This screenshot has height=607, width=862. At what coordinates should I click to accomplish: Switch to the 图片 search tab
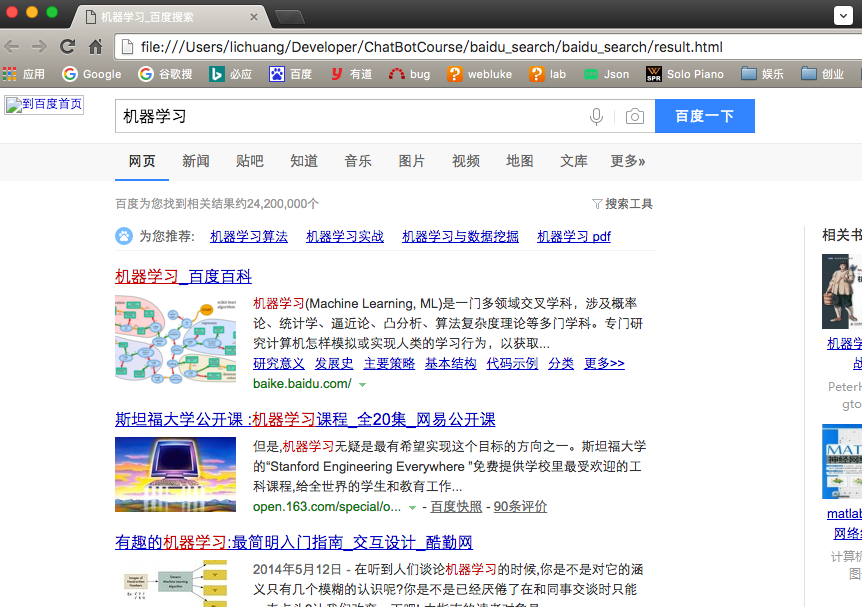412,161
